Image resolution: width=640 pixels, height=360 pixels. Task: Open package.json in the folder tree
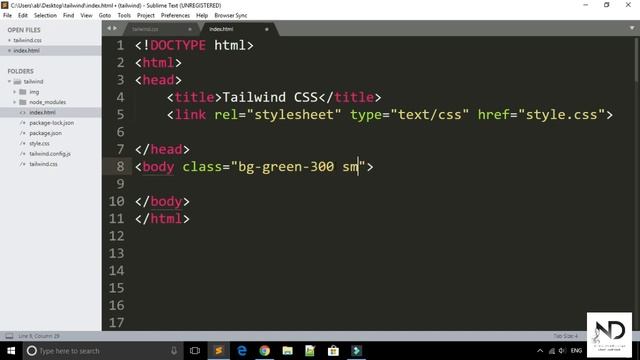(x=45, y=133)
